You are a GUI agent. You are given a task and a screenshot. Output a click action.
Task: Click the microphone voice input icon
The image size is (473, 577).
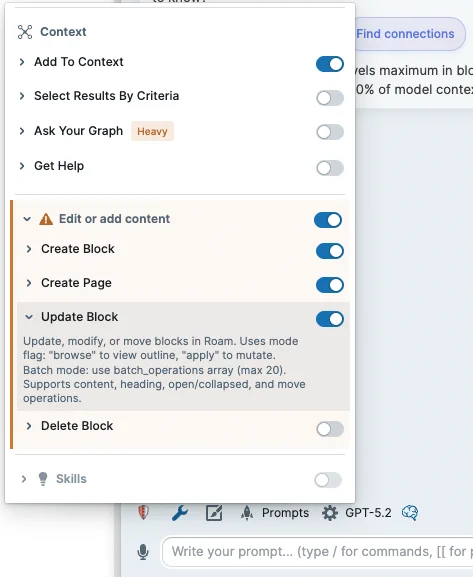(143, 552)
